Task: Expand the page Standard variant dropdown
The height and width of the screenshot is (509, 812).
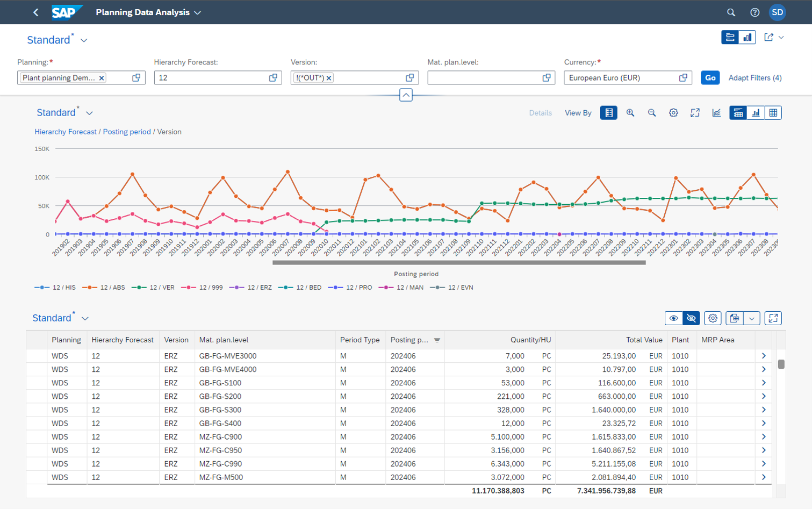Action: tap(84, 40)
